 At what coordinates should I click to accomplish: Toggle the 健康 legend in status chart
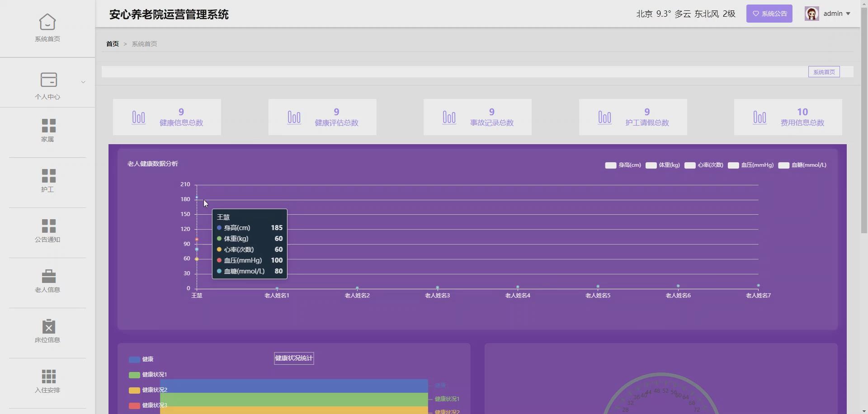[x=141, y=359]
